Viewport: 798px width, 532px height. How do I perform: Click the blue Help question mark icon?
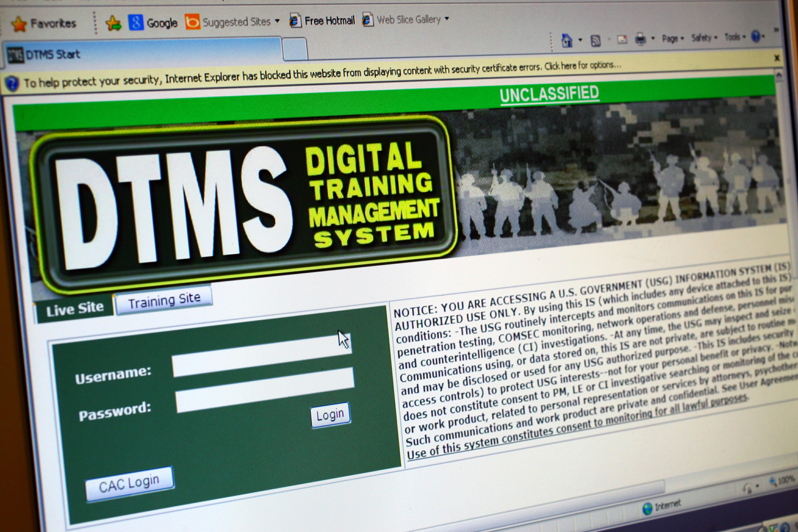756,36
